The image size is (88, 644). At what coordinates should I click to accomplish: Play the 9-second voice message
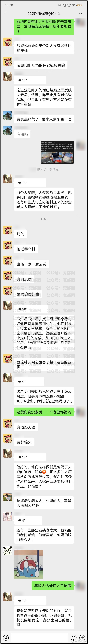(29, 381)
